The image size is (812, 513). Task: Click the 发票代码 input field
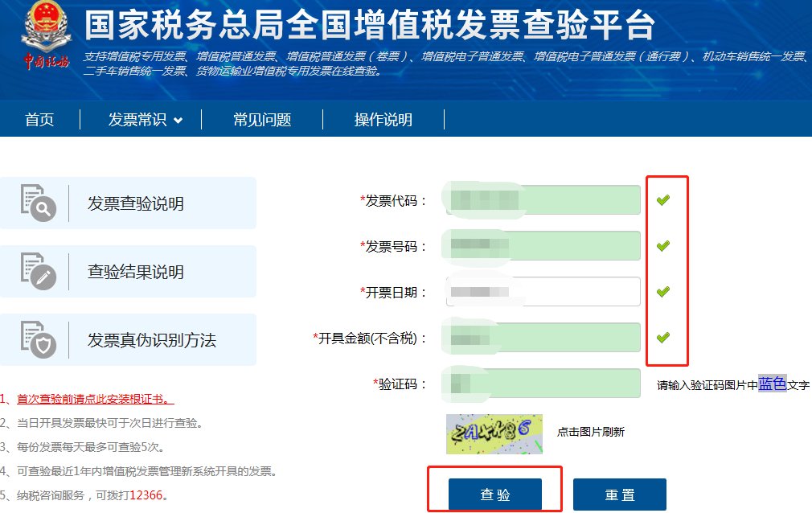coord(543,199)
